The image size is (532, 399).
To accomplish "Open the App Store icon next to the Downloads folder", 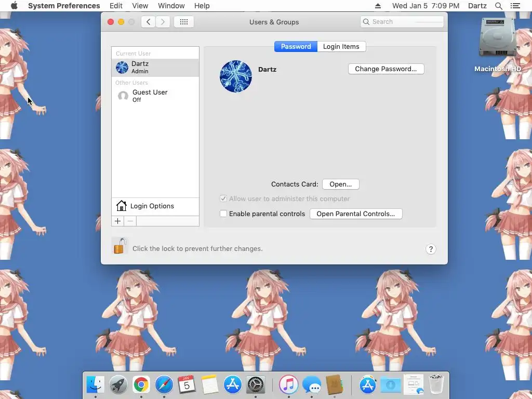I will (368, 385).
